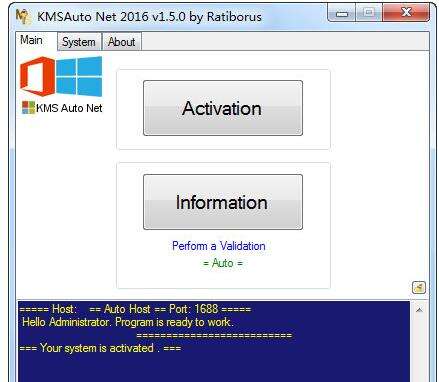
Task: Click the Office and Windows logo
Action: point(61,76)
